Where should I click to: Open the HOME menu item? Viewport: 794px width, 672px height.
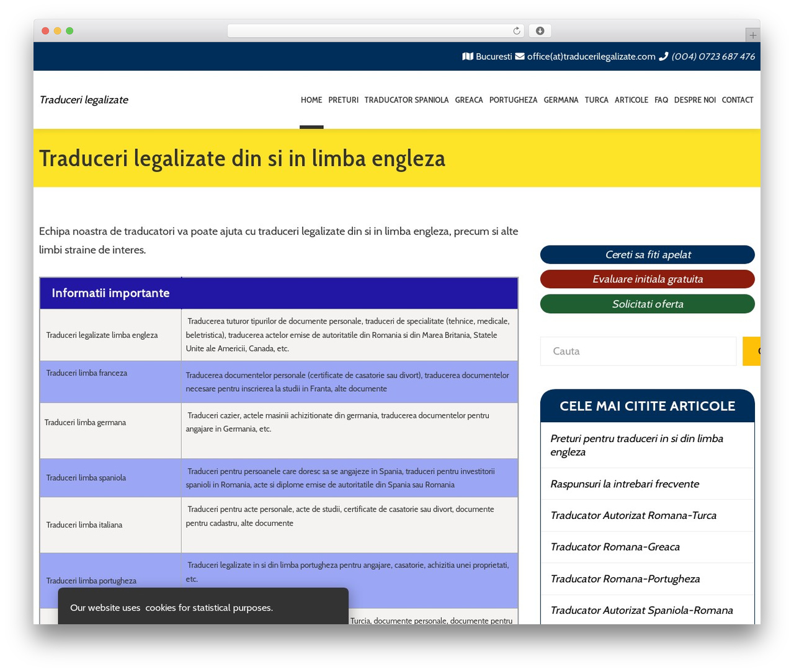pyautogui.click(x=311, y=100)
